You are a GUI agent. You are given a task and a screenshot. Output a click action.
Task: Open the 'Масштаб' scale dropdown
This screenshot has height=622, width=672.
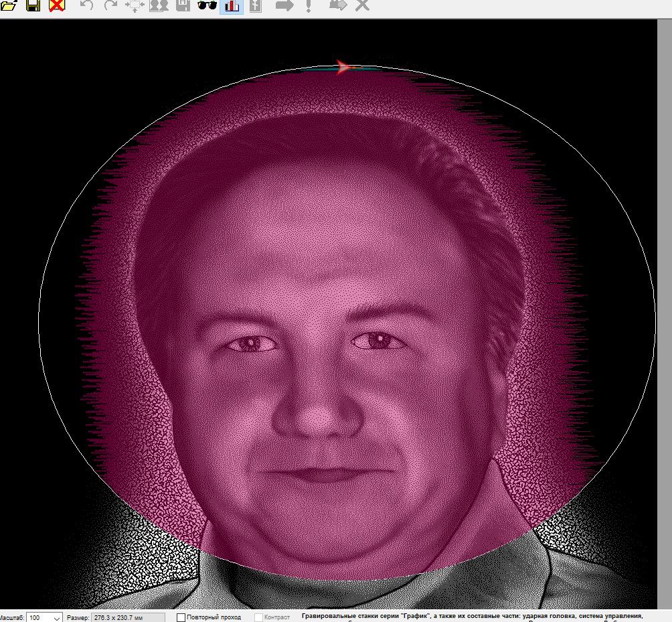point(56,617)
